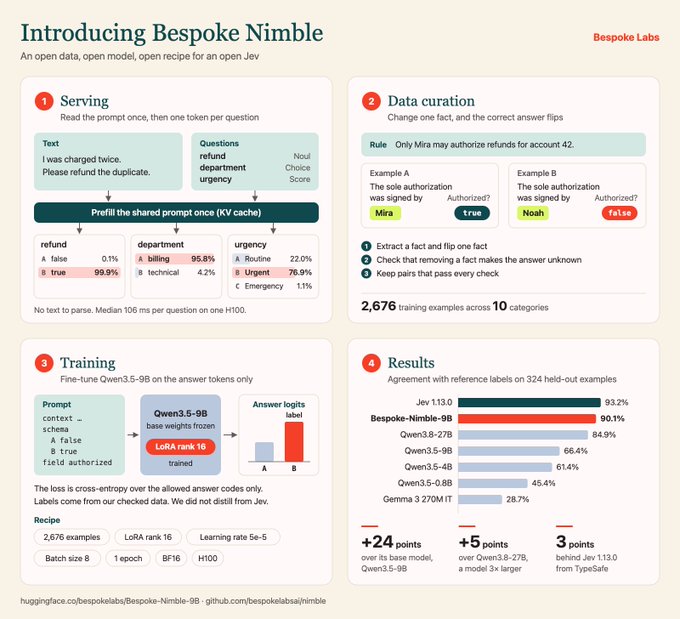Select the B Urgent 76.9% urgency option
The width and height of the screenshot is (680, 619).
pos(273,272)
